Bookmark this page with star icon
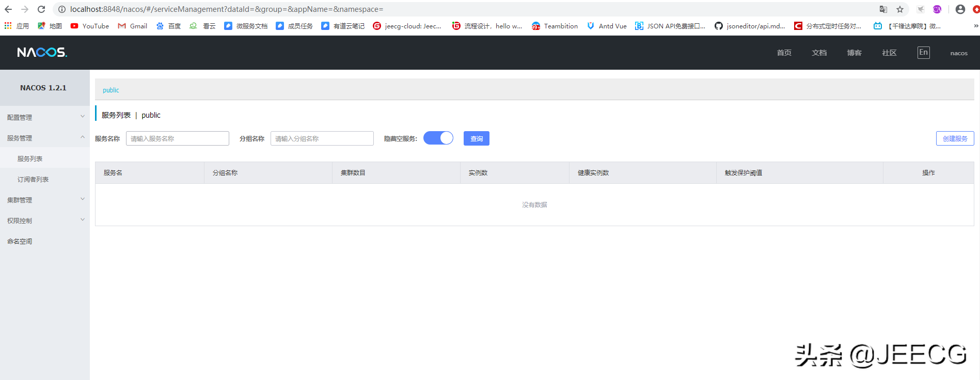This screenshot has height=380, width=980. 900,9
